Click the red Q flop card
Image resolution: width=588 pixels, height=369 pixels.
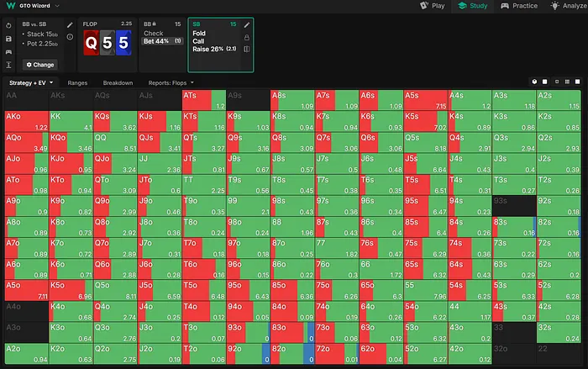coord(93,42)
